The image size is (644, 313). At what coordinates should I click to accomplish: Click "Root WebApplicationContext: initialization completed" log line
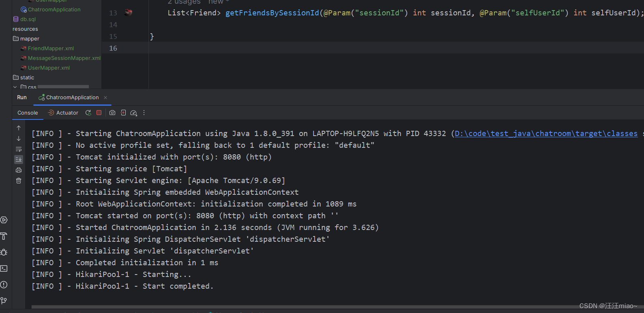(x=194, y=204)
